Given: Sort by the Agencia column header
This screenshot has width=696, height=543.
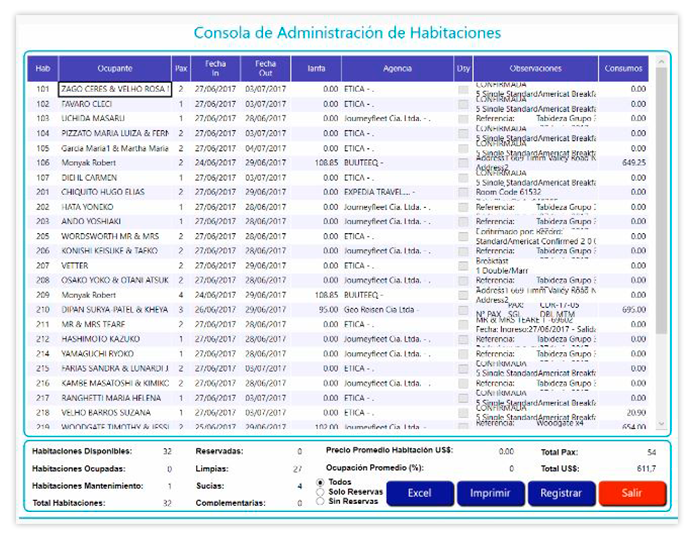Looking at the screenshot, I should (x=397, y=69).
